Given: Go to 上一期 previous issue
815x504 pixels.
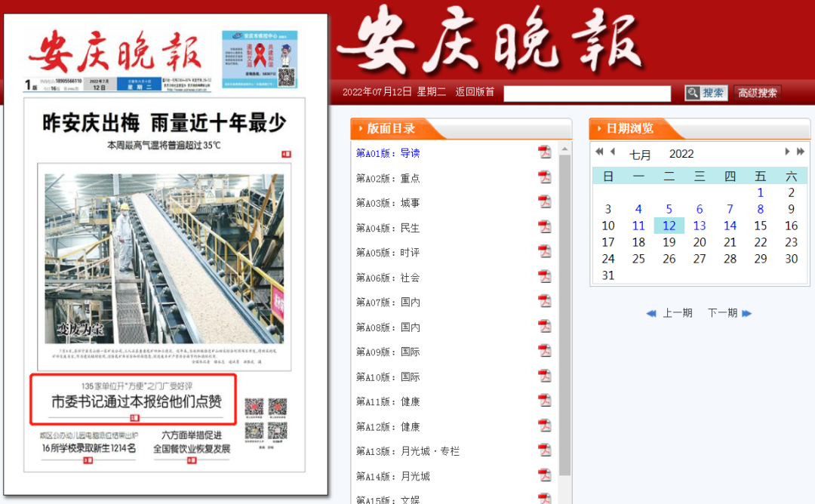Looking at the screenshot, I should (x=670, y=313).
